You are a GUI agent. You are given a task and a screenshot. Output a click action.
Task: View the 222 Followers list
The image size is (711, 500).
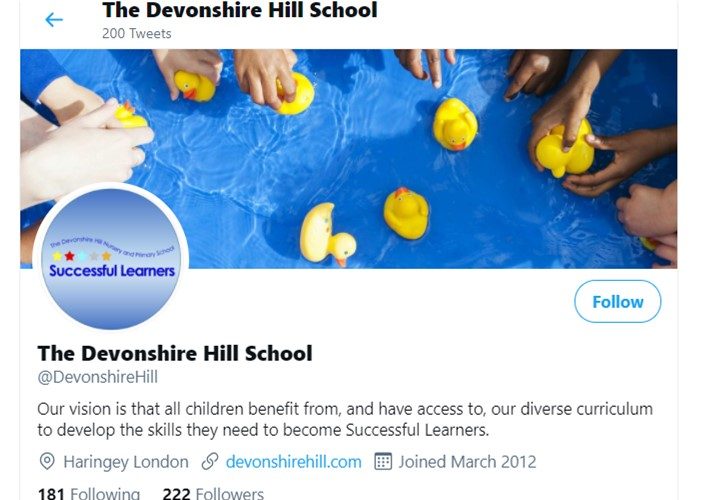pos(213,493)
